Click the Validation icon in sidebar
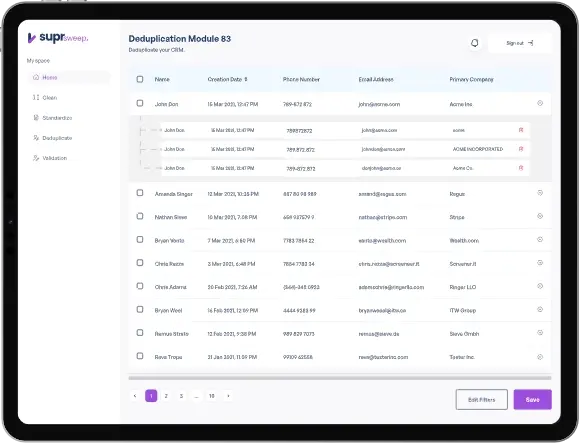Viewport: 580px width, 444px height. pos(36,158)
